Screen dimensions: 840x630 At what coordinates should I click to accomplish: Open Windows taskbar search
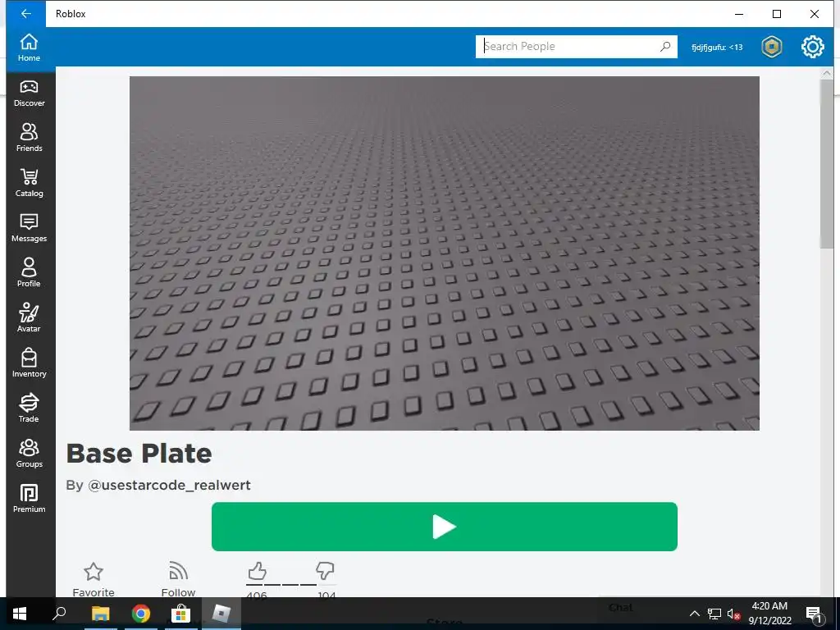point(59,614)
